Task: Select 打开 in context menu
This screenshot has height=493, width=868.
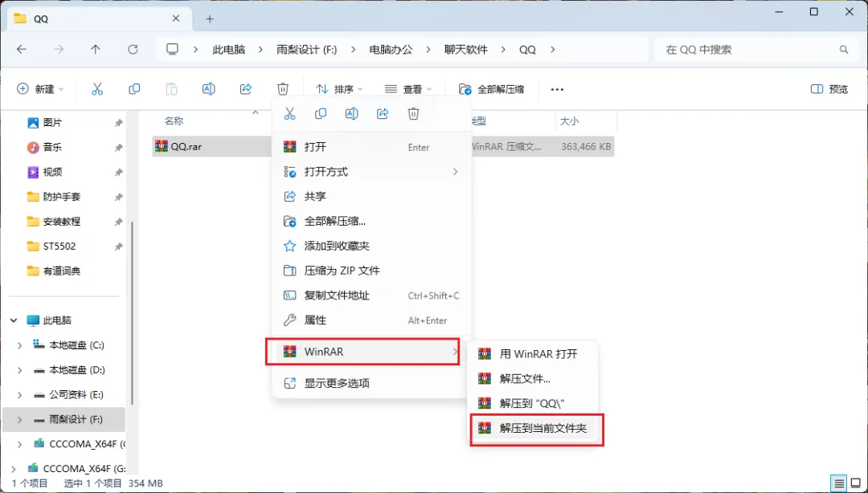Action: tap(371, 147)
